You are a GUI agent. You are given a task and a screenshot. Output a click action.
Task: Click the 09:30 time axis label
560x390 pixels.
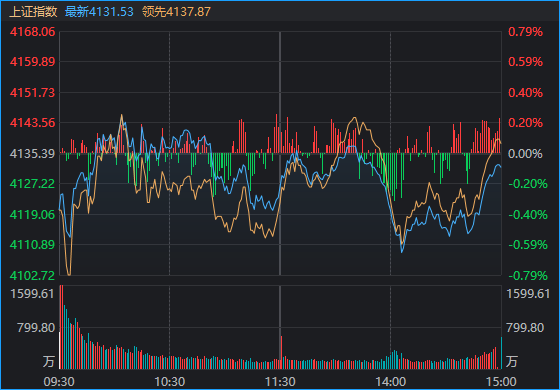(59, 382)
